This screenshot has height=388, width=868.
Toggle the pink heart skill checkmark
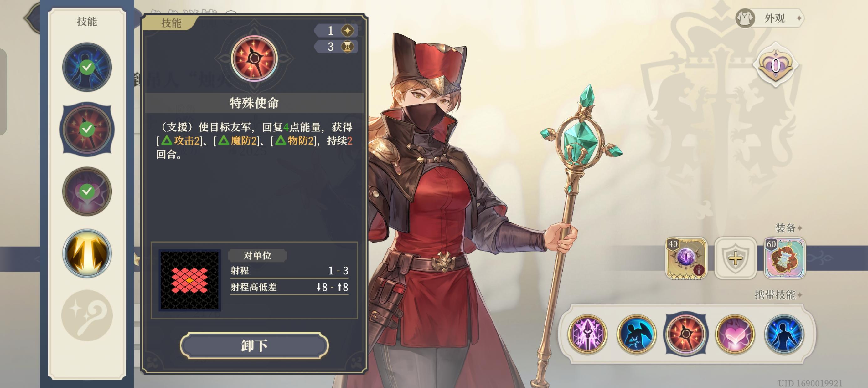[x=87, y=191]
